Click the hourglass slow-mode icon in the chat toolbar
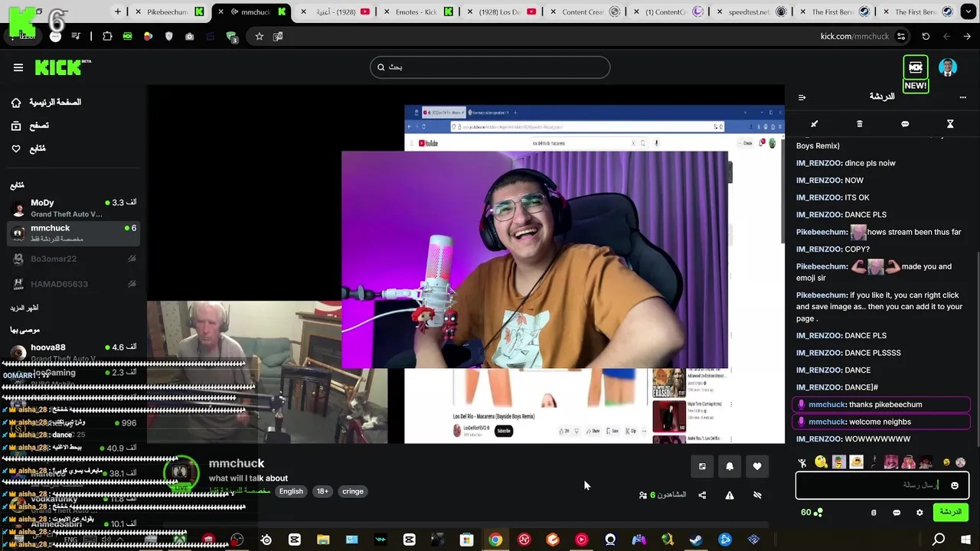 tap(950, 124)
